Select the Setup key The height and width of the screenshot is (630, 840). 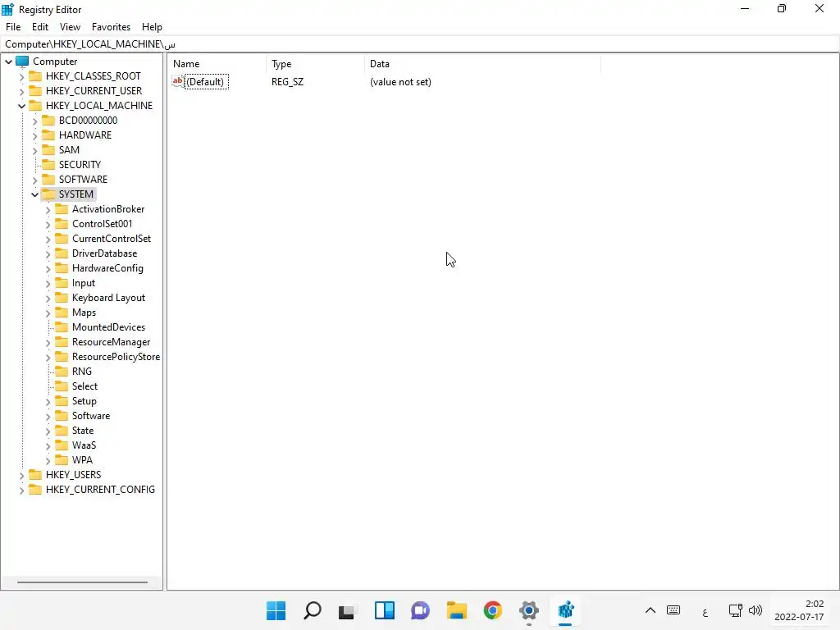tap(84, 400)
